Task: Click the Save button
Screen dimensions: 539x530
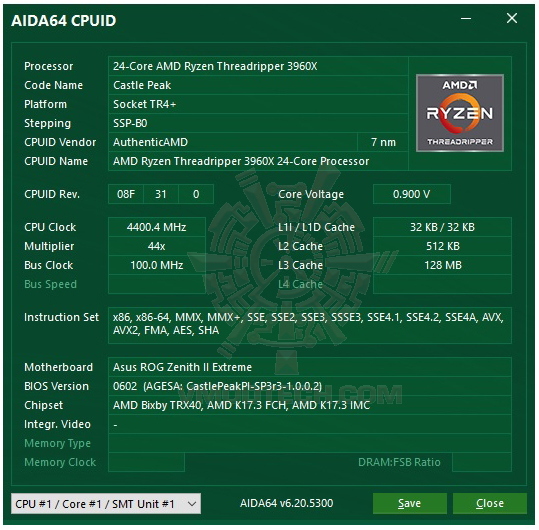Action: pos(409,503)
